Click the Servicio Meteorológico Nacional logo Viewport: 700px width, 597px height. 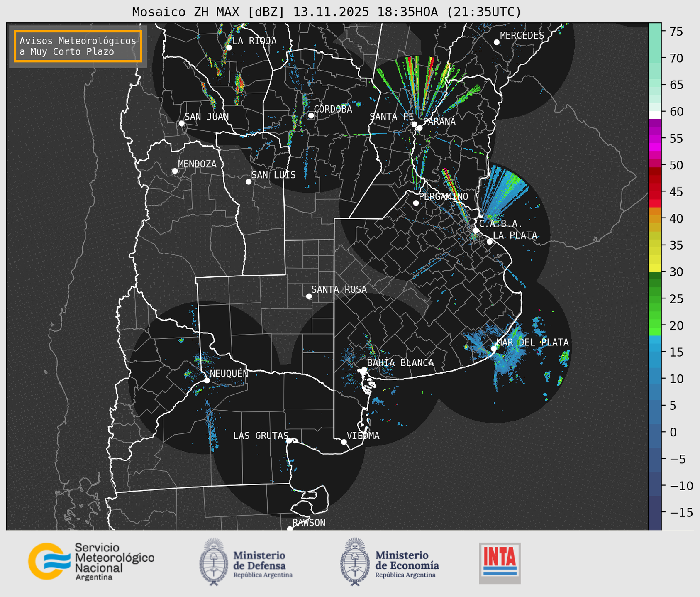[x=91, y=561]
